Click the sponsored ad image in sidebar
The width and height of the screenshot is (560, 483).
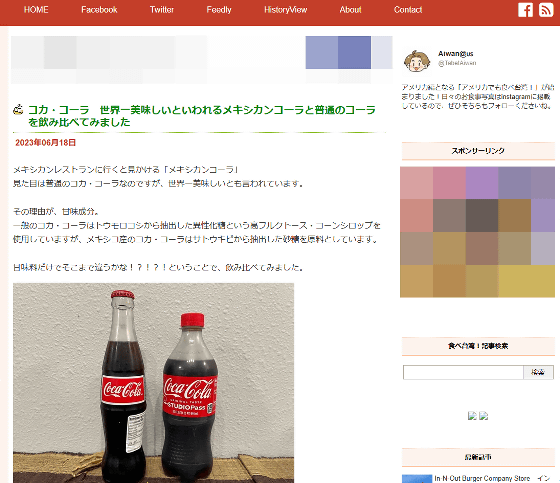(x=478, y=232)
